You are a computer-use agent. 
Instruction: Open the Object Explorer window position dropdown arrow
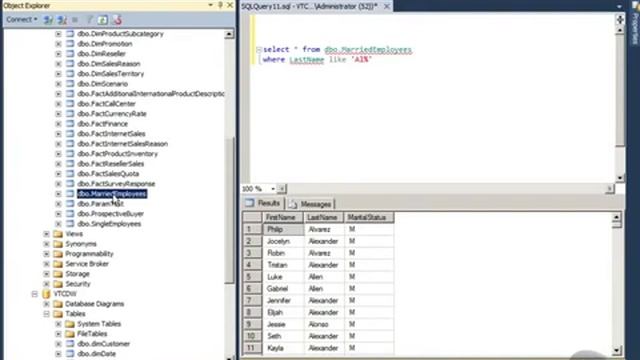coord(211,5)
